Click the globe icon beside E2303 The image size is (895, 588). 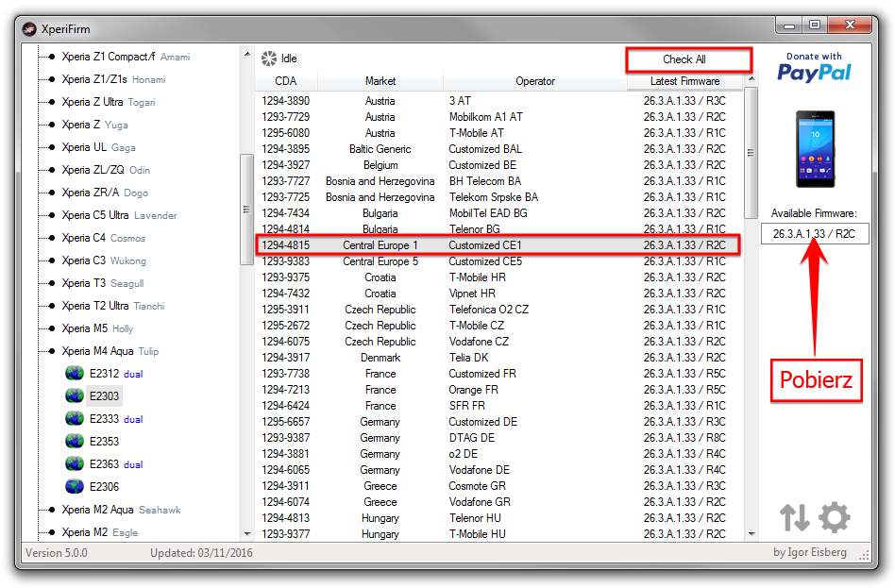pyautogui.click(x=75, y=395)
